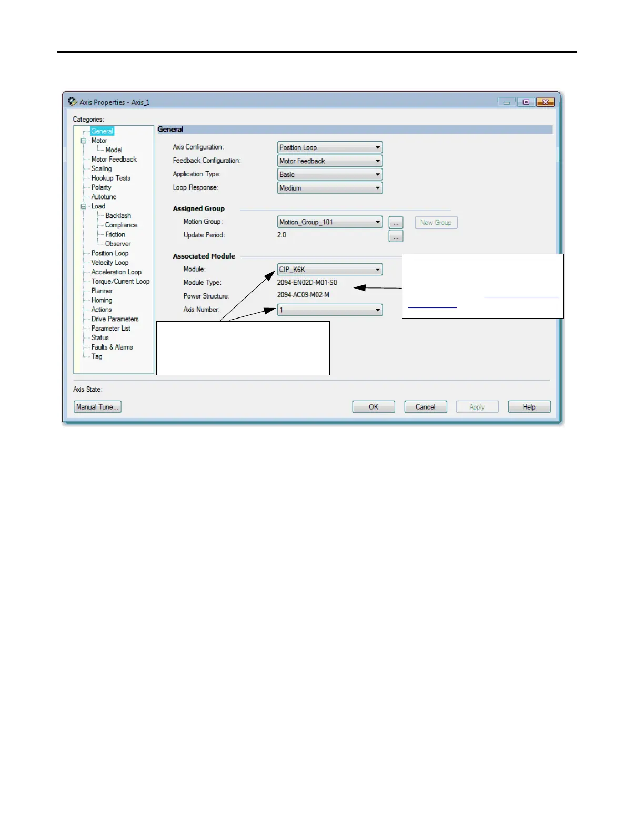This screenshot has height=834, width=644.
Task: Select Velocity Loop category
Action: coord(109,263)
